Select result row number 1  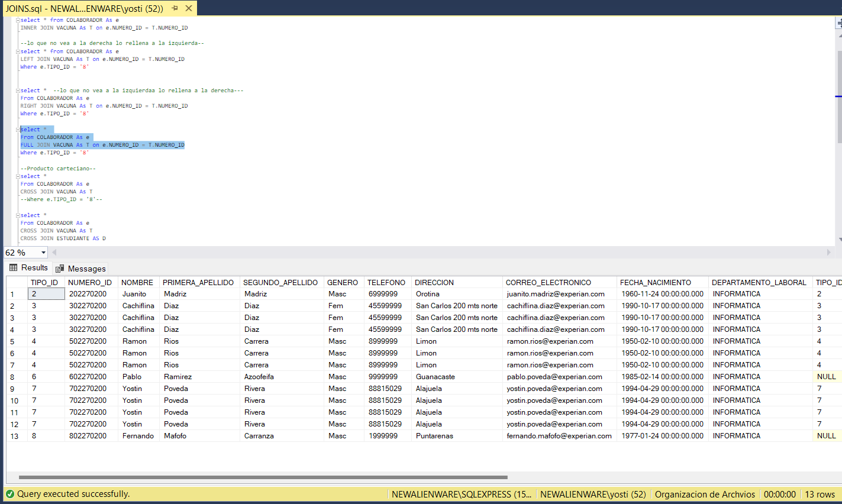(x=17, y=294)
